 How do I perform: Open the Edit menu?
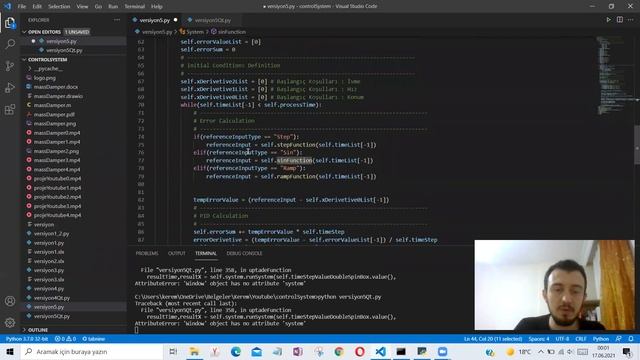point(37,7)
